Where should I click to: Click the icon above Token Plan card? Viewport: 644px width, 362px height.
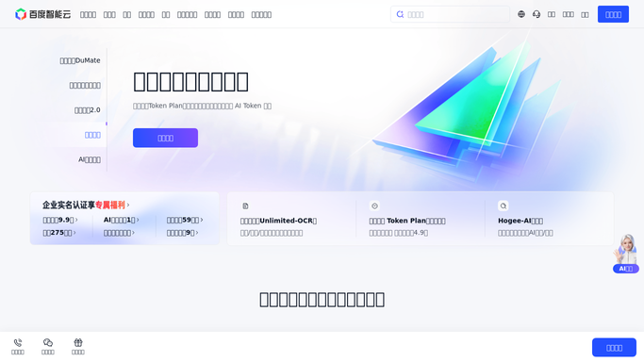374,206
